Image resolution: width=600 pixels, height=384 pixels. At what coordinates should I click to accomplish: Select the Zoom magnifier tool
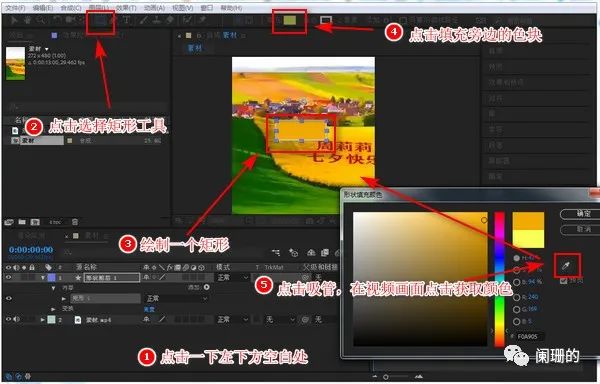(41, 20)
